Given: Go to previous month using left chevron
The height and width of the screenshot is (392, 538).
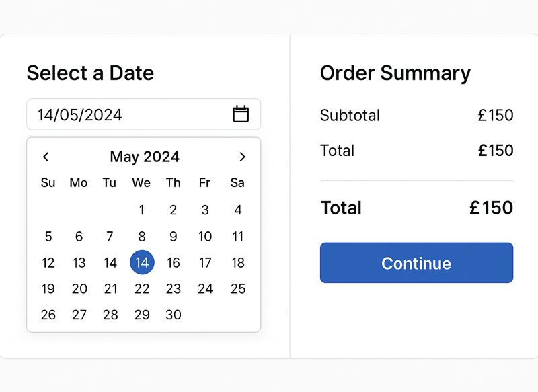Looking at the screenshot, I should [x=46, y=157].
